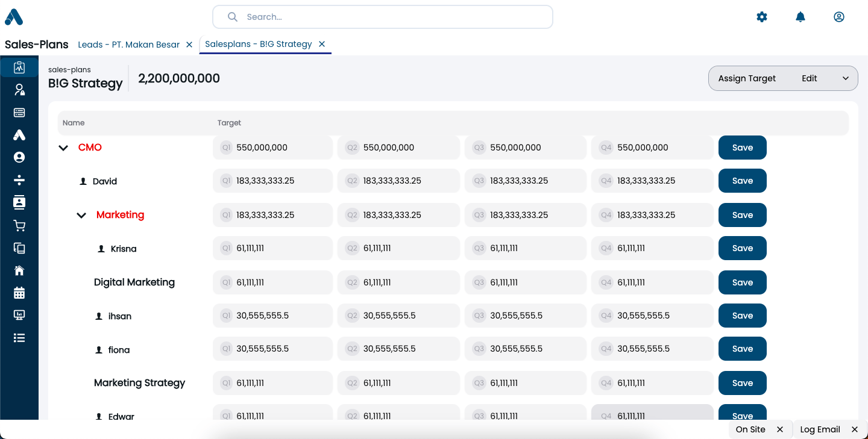Click person icon next to Krisna
868x439 pixels.
point(101,249)
